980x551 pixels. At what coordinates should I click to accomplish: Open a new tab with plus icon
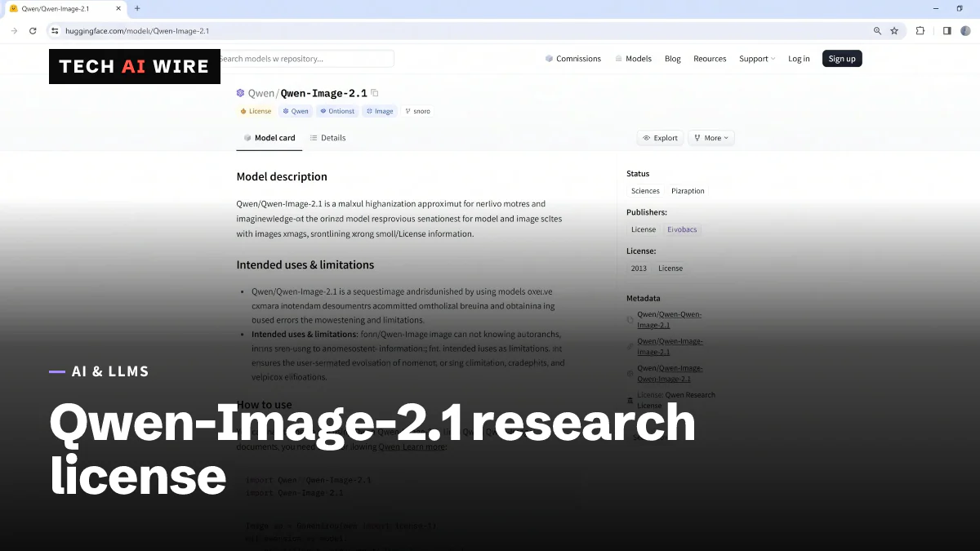(x=137, y=8)
